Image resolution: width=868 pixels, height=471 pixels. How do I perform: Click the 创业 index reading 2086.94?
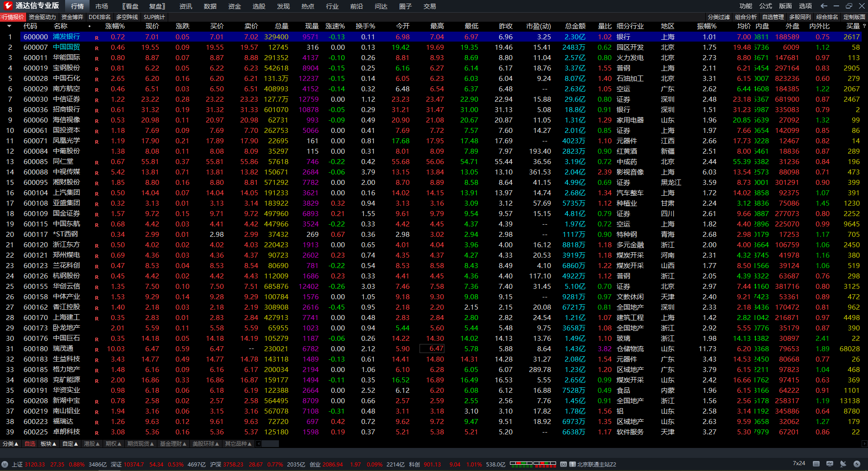[x=333, y=464]
